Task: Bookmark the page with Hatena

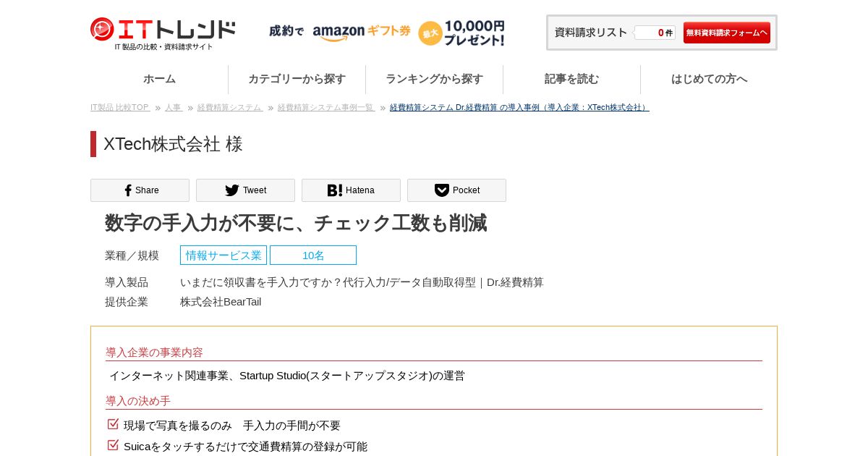Action: [351, 190]
